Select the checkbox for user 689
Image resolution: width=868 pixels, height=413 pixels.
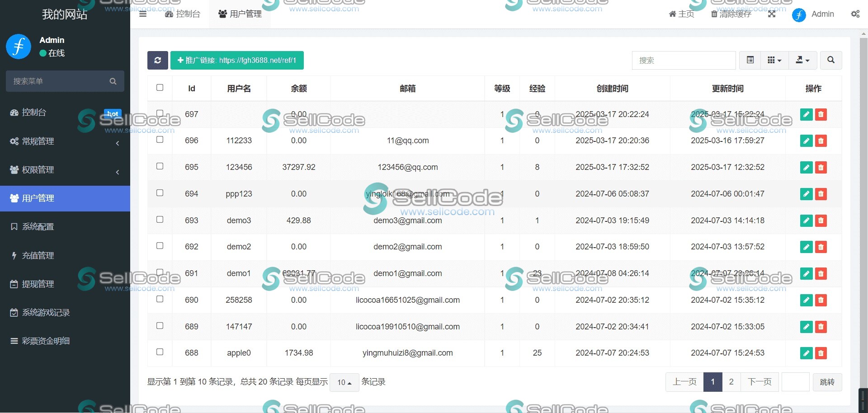point(160,326)
